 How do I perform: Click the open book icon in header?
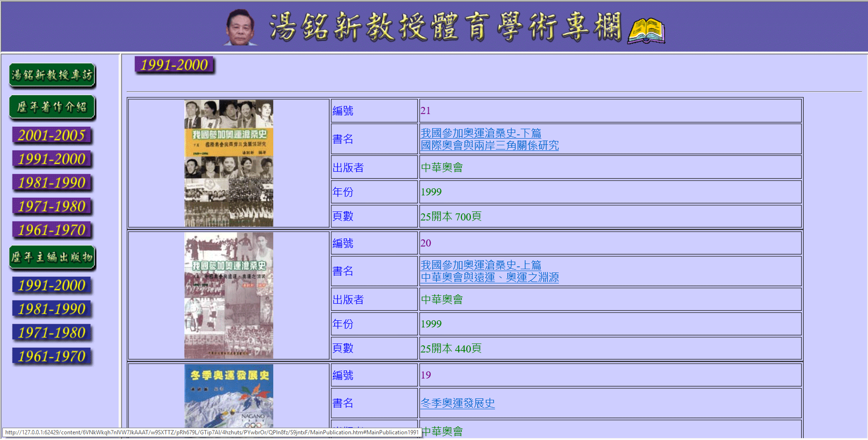click(x=646, y=31)
